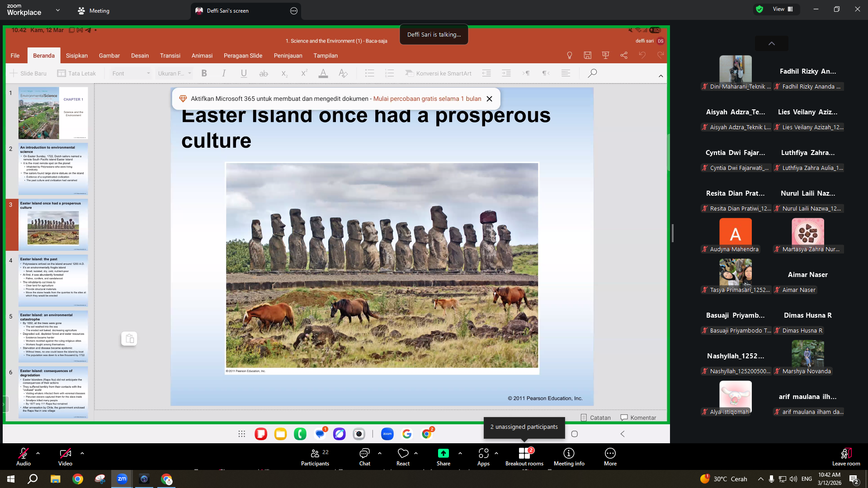
Task: Start sharing with the Share button
Action: tap(443, 457)
